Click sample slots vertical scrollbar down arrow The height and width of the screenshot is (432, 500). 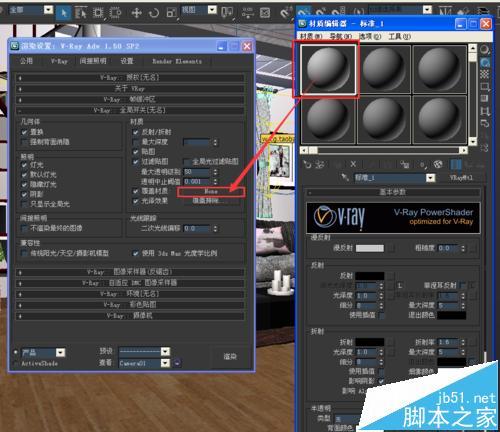tap(473, 142)
